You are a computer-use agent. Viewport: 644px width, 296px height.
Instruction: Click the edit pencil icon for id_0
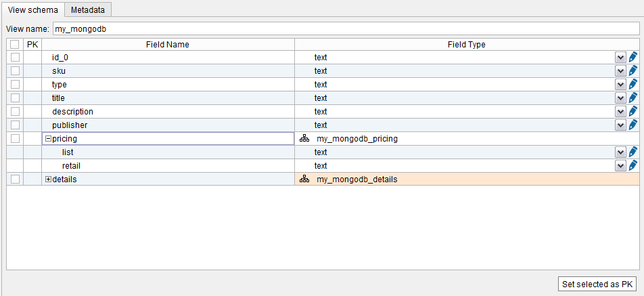click(x=633, y=57)
